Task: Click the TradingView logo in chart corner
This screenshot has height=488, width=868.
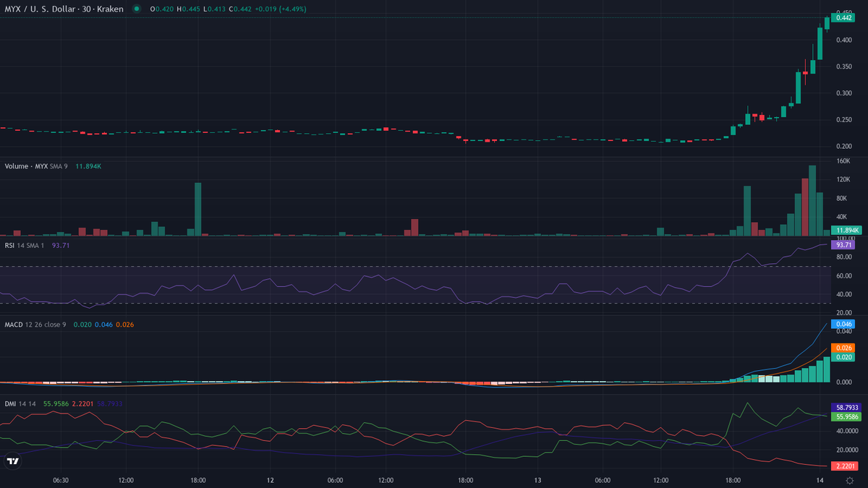Action: pos(12,461)
